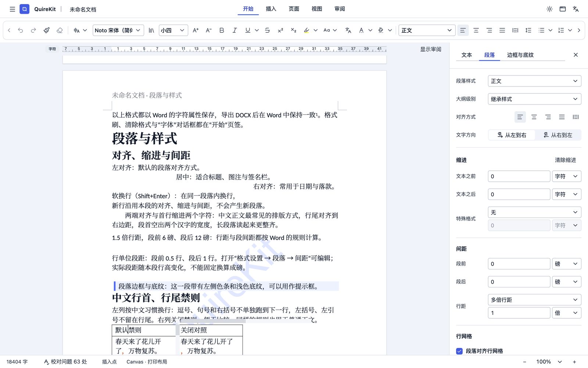Click the 文本之前 indent value field
Image resolution: width=588 pixels, height=368 pixels.
[x=519, y=176]
